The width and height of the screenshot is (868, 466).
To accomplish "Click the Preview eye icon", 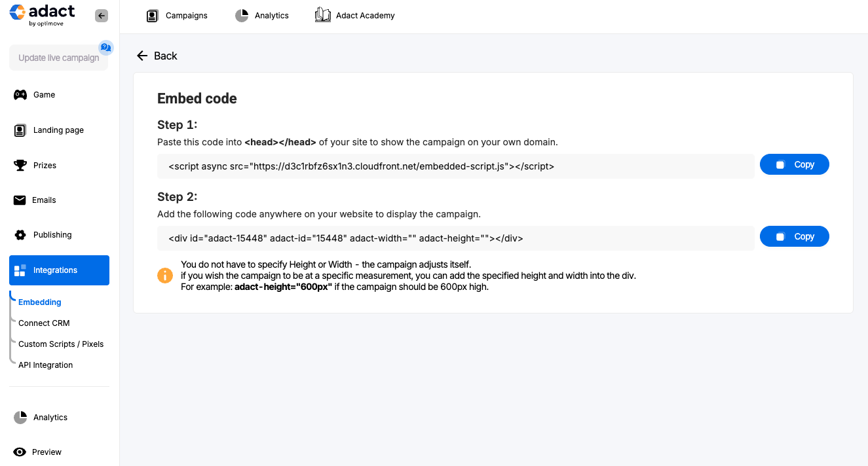I will tap(20, 452).
